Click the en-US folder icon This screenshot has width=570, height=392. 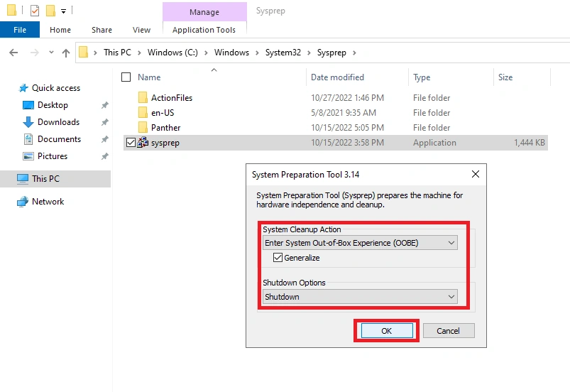pyautogui.click(x=143, y=112)
